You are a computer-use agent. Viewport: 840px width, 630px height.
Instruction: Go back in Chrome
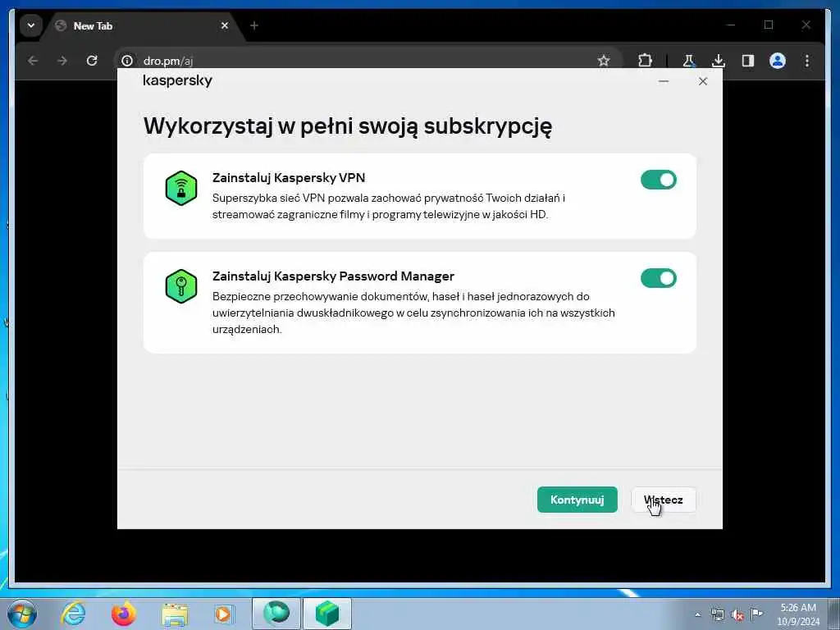[x=33, y=61]
